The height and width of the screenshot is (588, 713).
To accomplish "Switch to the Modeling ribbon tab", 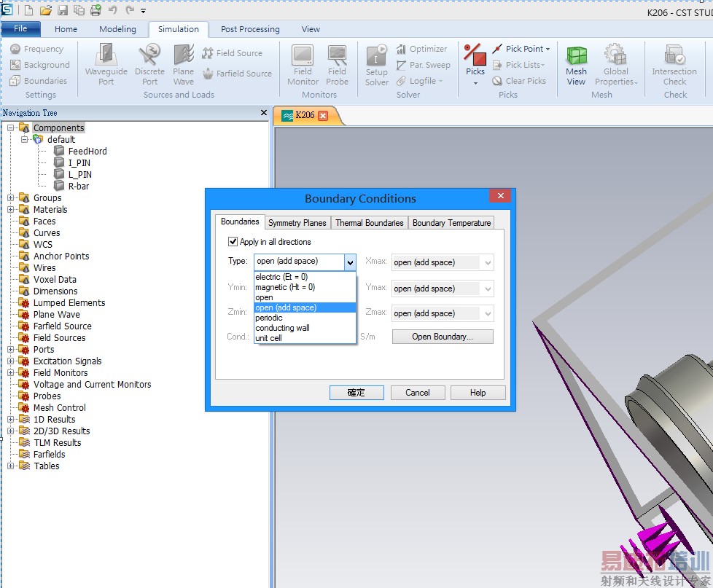I will click(x=118, y=29).
